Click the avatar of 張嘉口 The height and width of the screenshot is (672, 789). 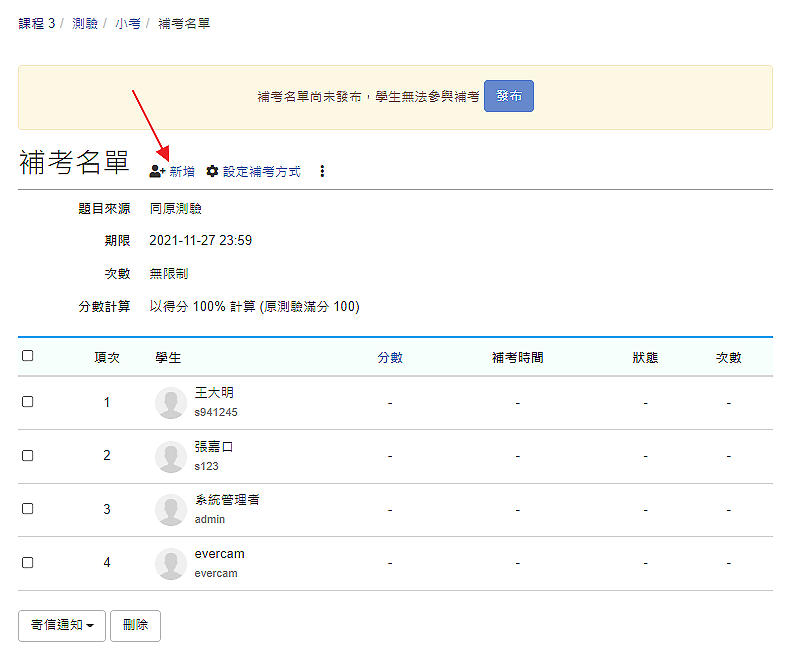pyautogui.click(x=171, y=457)
